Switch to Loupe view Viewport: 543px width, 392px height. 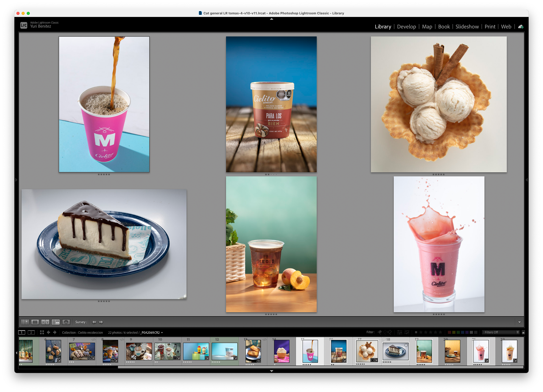coord(35,322)
